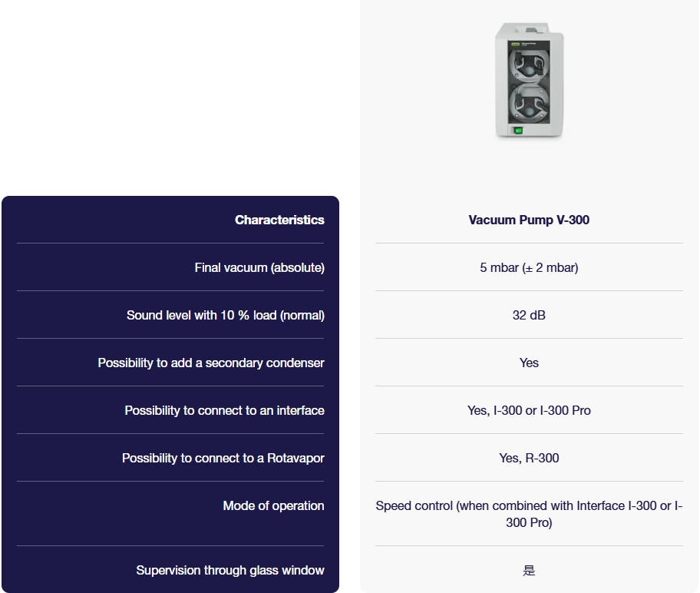Select the 32 dB value cell
This screenshot has height=593, width=700.
[529, 315]
